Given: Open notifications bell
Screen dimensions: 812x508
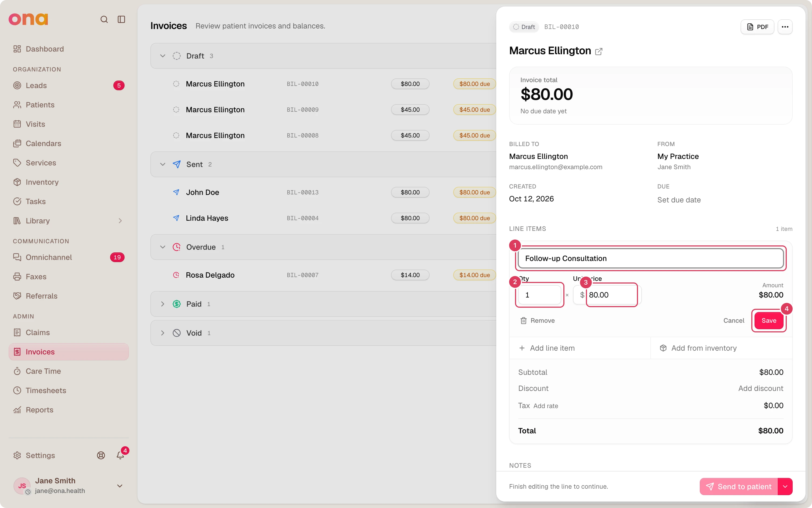Looking at the screenshot, I should pyautogui.click(x=120, y=455).
